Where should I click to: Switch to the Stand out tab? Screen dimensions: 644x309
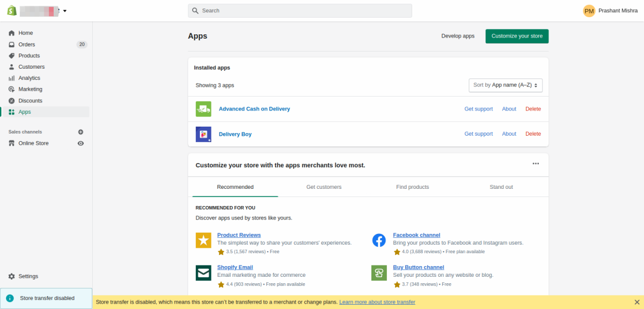(x=501, y=187)
